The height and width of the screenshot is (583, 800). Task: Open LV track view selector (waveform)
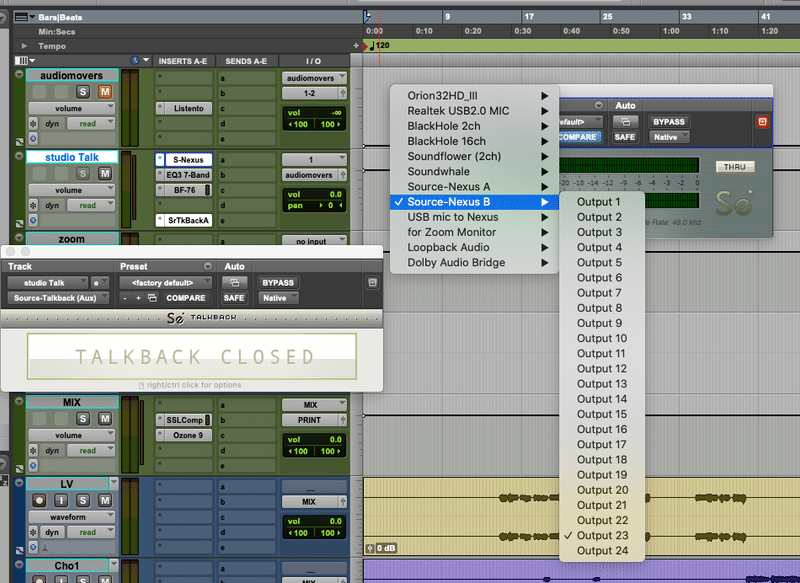pyautogui.click(x=71, y=517)
